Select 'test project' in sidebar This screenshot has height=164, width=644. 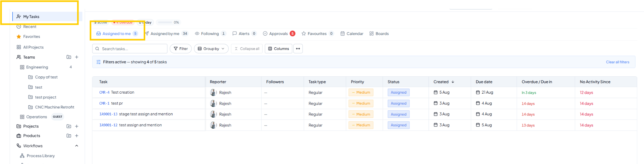pyautogui.click(x=46, y=97)
